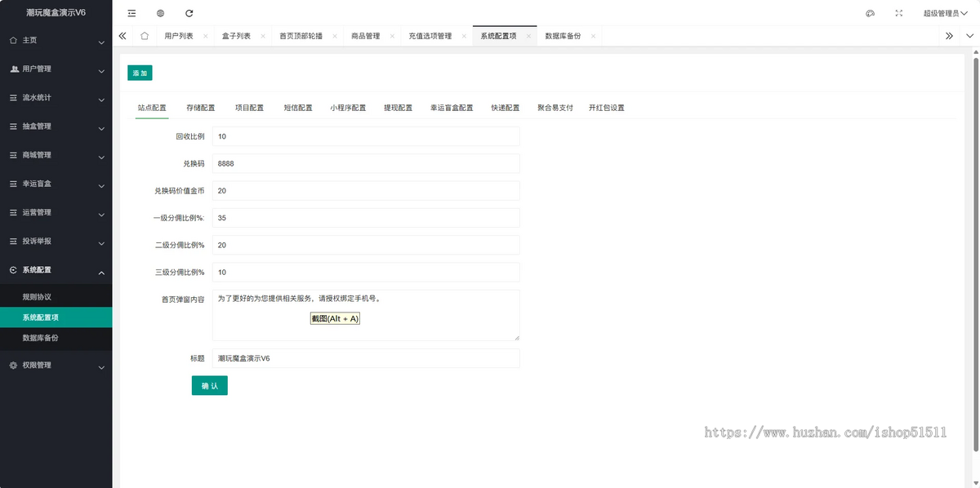Click the 添加 button

coord(140,73)
